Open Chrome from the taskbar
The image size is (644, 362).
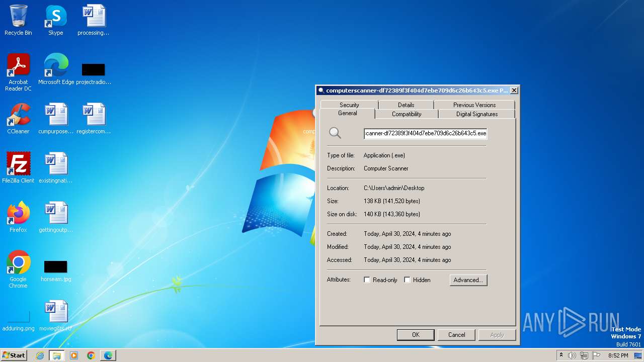point(91,355)
